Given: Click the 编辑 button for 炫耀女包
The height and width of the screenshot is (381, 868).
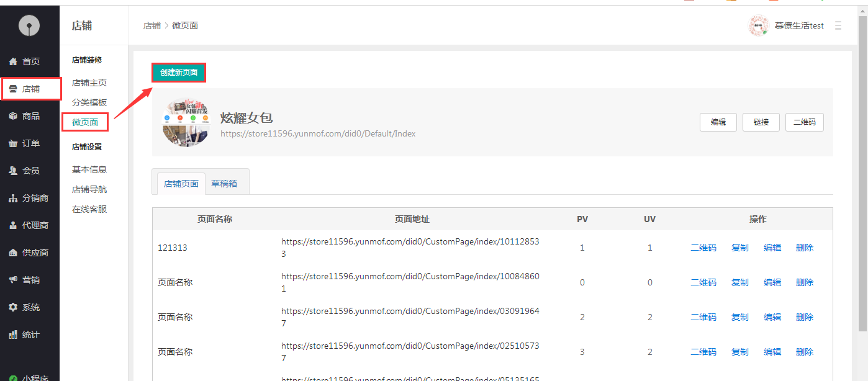Looking at the screenshot, I should tap(718, 122).
